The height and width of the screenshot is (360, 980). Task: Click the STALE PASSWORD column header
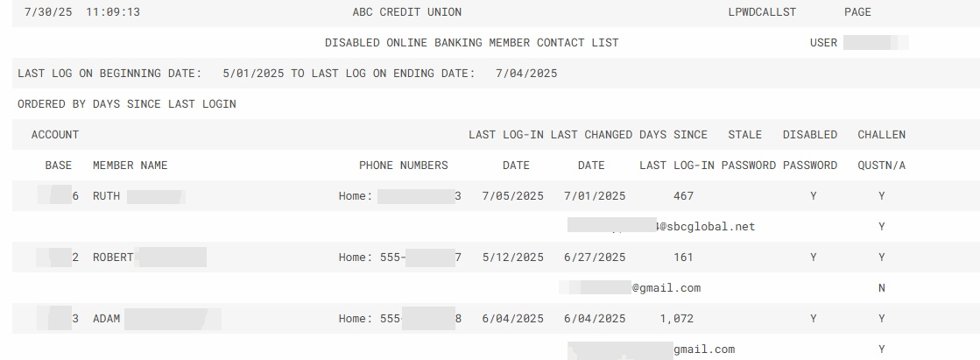(x=748, y=150)
